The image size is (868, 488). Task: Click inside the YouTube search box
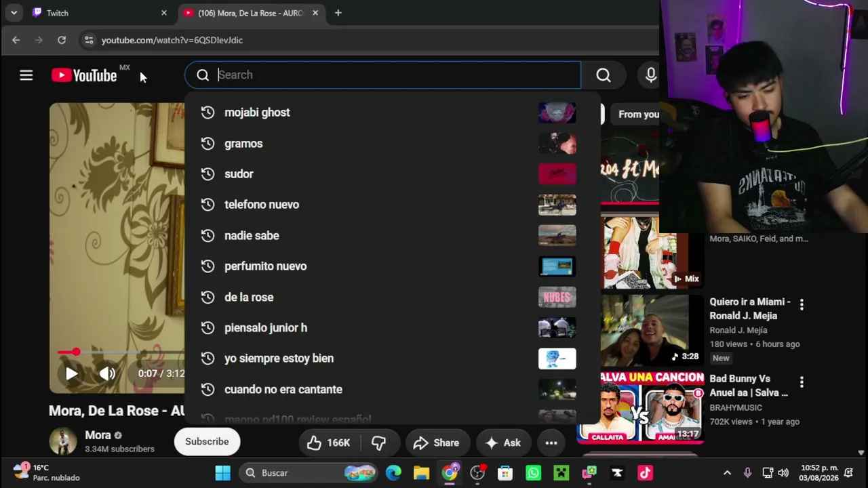click(382, 75)
